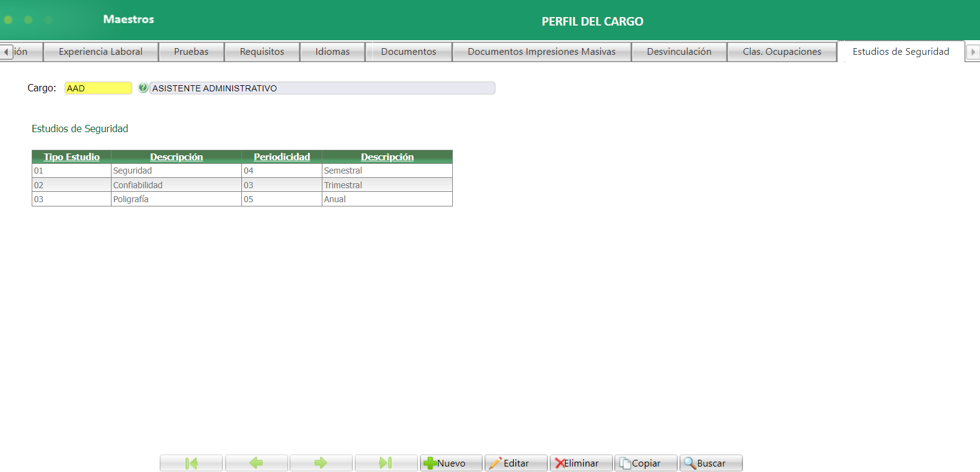The height and width of the screenshot is (472, 980).
Task: Click the Trimestral cell
Action: 387,185
